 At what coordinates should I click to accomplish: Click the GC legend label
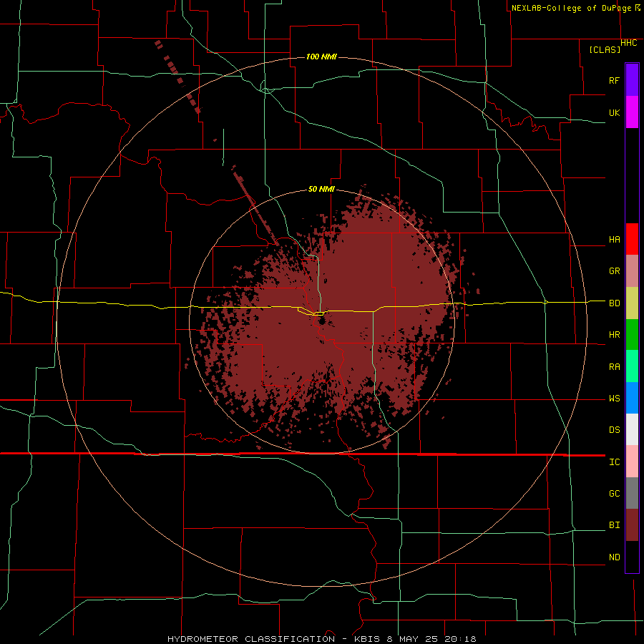614,494
